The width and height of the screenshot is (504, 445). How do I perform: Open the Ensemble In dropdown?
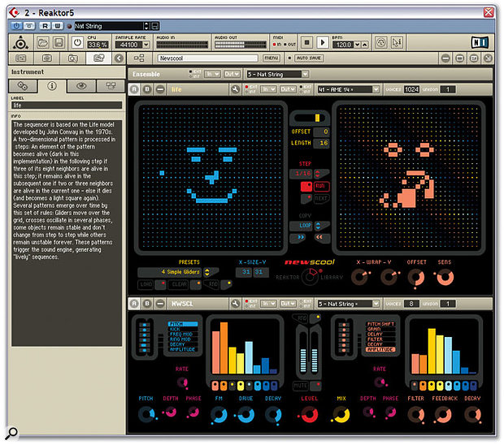click(212, 74)
